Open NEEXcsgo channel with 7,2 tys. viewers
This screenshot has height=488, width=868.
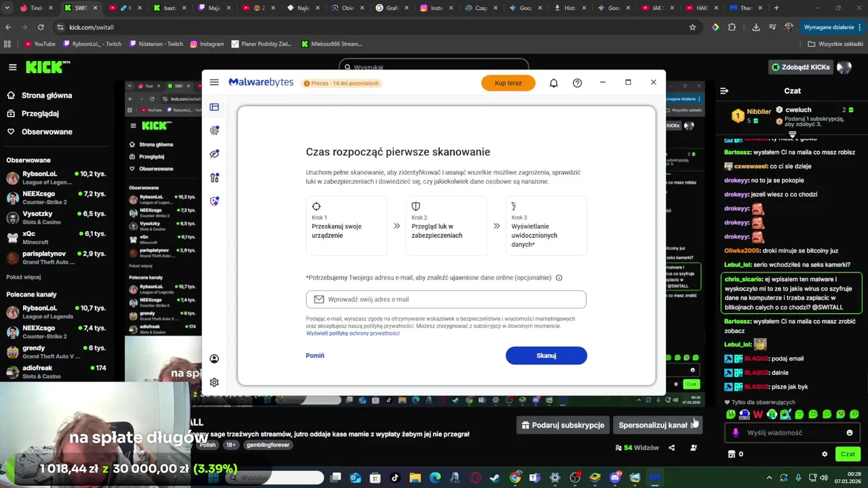[56, 198]
